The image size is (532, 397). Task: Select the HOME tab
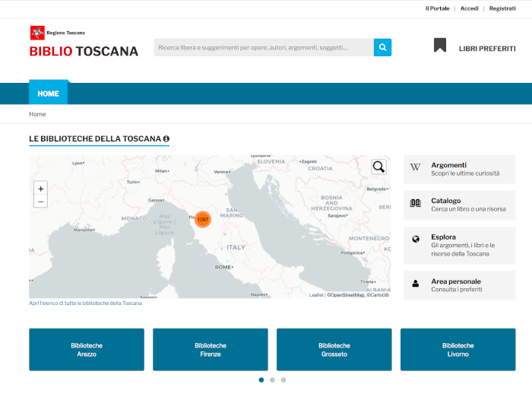[x=48, y=94]
